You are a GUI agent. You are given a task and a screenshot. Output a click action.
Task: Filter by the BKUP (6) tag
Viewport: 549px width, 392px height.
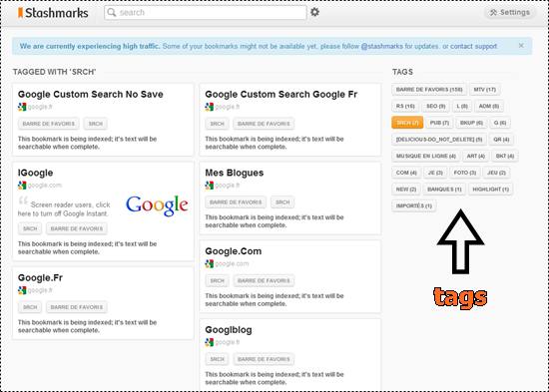(471, 123)
